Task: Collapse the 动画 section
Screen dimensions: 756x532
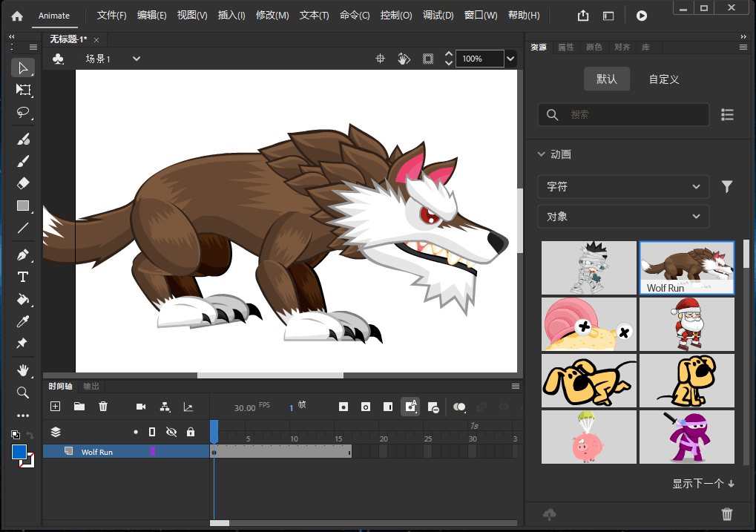Action: (x=541, y=154)
